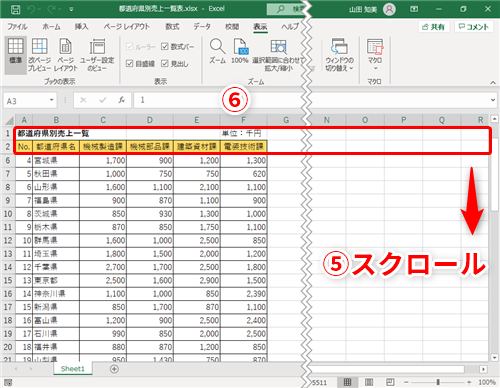Click status bar Page Layout view icon
The width and height of the screenshot is (500, 388).
pyautogui.click(x=369, y=382)
